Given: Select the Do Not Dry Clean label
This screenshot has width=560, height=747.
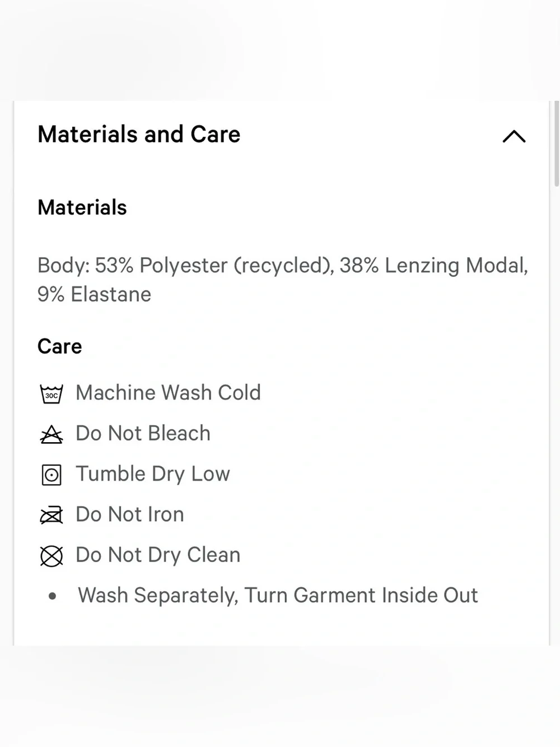Looking at the screenshot, I should tap(158, 555).
